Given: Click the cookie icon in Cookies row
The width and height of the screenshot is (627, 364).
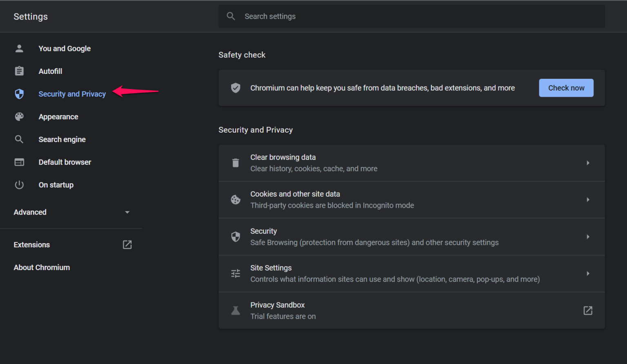Looking at the screenshot, I should [236, 200].
